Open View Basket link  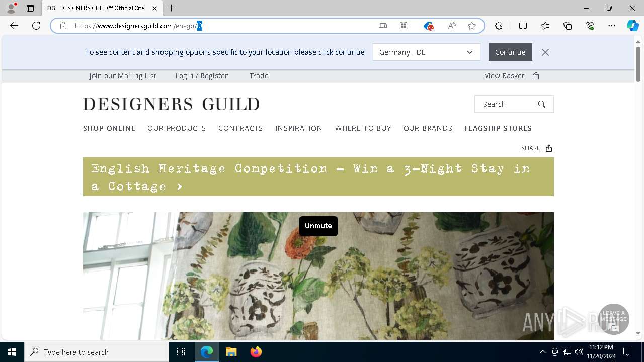click(x=504, y=76)
